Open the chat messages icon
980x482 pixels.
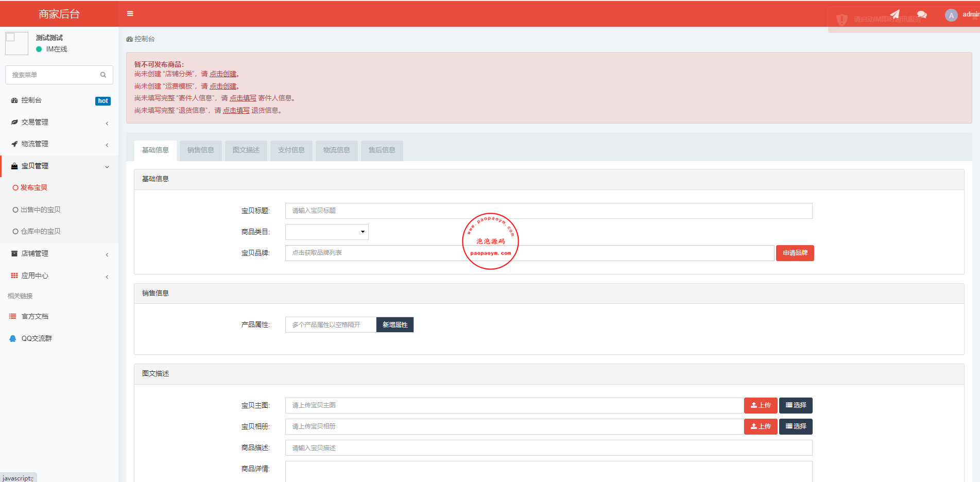click(x=922, y=14)
